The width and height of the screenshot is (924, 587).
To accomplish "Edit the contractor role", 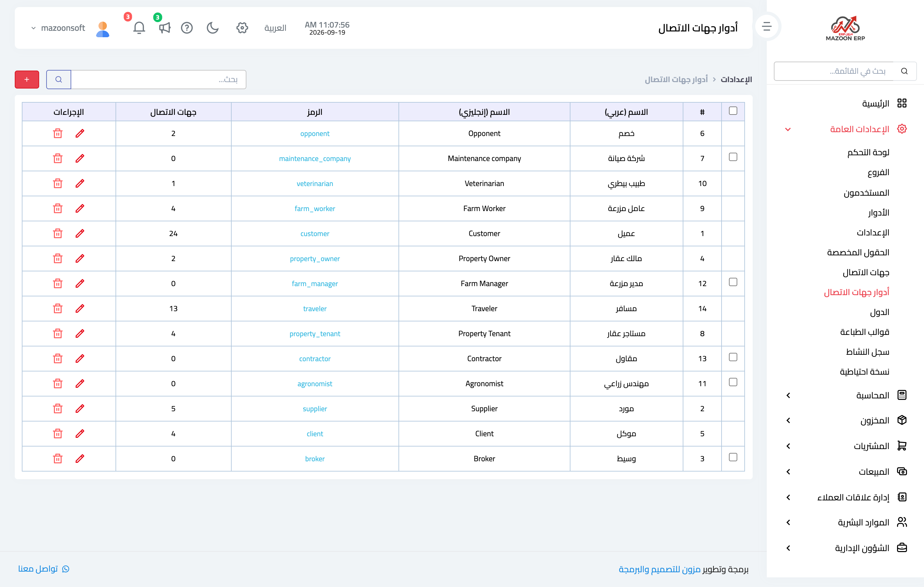I will 80,359.
